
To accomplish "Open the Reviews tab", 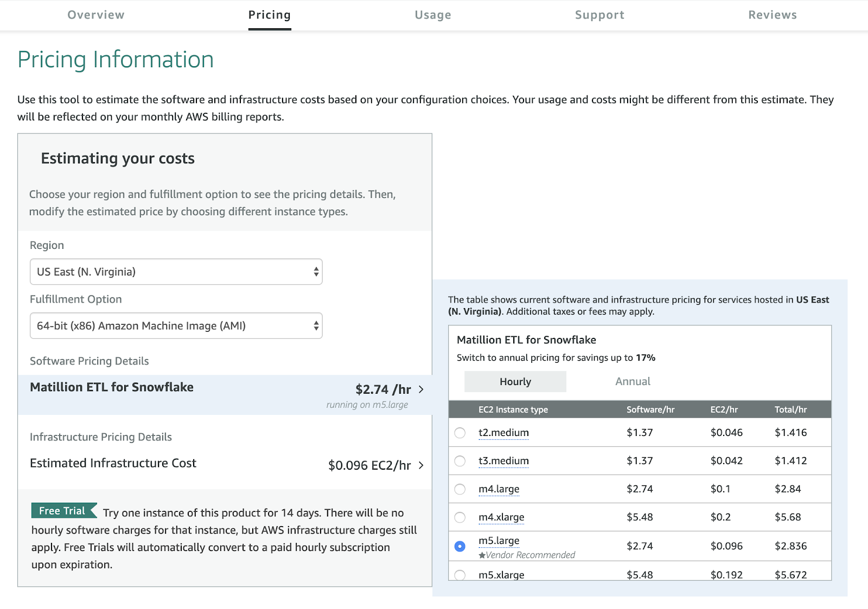I will (x=773, y=15).
